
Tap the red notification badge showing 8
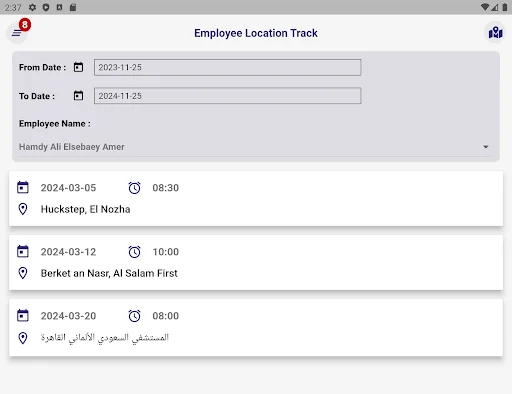[25, 25]
